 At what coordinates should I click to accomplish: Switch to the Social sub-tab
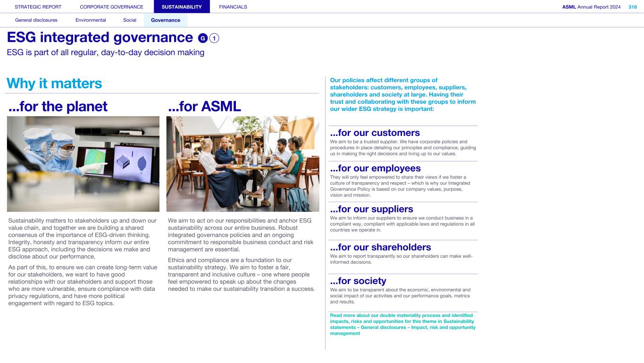pyautogui.click(x=129, y=20)
